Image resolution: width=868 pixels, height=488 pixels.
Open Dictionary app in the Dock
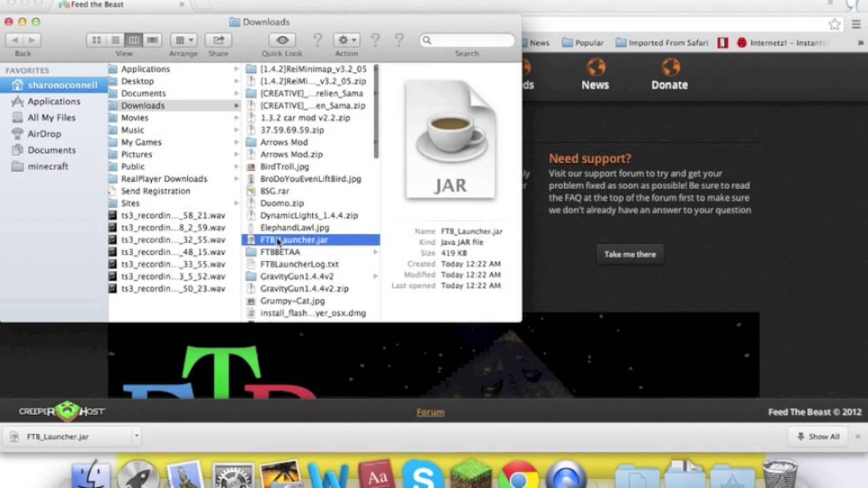point(376,475)
